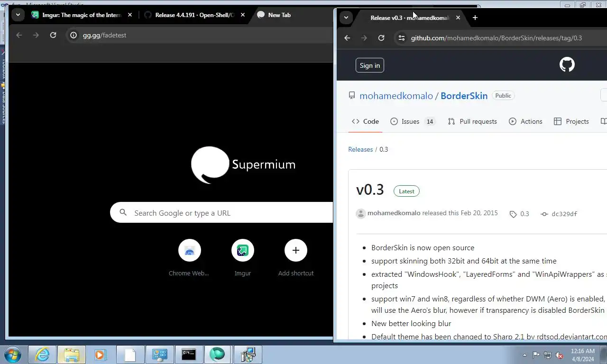Click the Supermium logo

click(243, 164)
